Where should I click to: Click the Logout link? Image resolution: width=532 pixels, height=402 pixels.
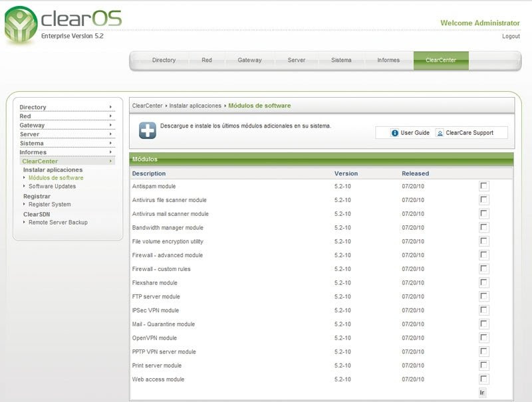(x=511, y=37)
